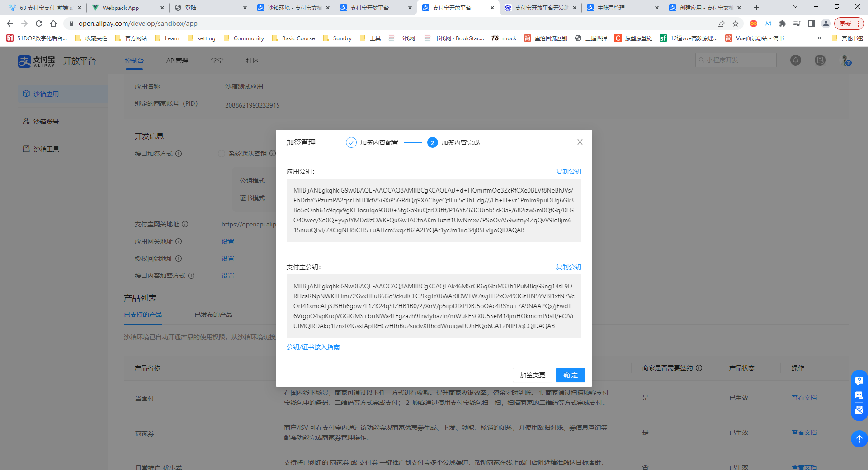Open a new browser tab

coord(756,8)
